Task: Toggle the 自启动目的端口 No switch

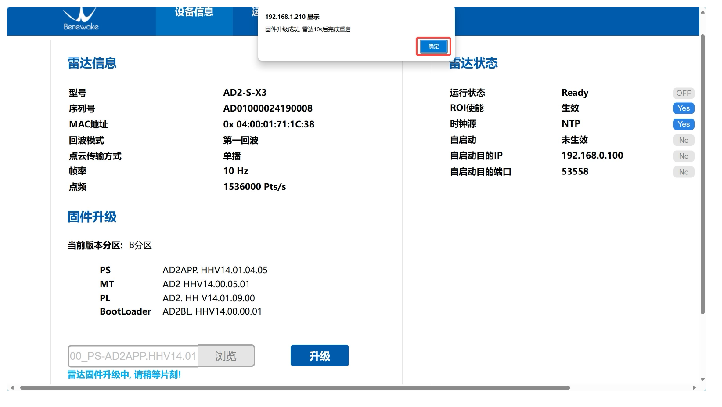Action: pos(683,172)
